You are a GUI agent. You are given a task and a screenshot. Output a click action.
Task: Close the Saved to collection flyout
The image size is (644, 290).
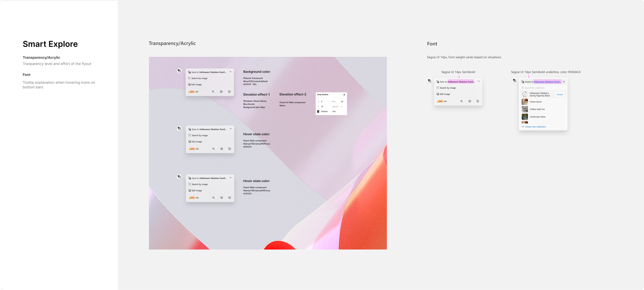[564, 82]
